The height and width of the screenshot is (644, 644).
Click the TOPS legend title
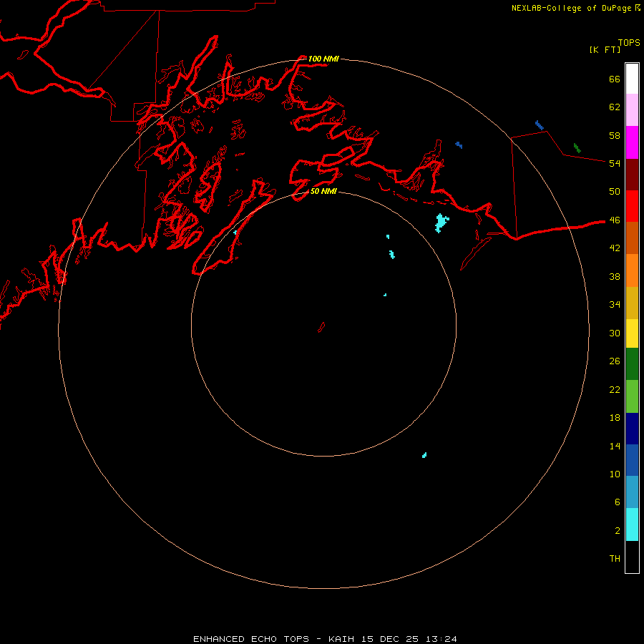(629, 42)
